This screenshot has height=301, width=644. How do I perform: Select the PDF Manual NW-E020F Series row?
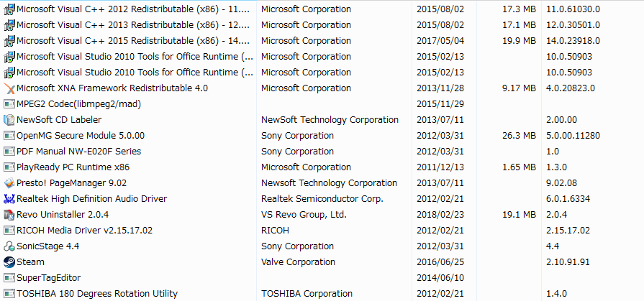click(78, 152)
